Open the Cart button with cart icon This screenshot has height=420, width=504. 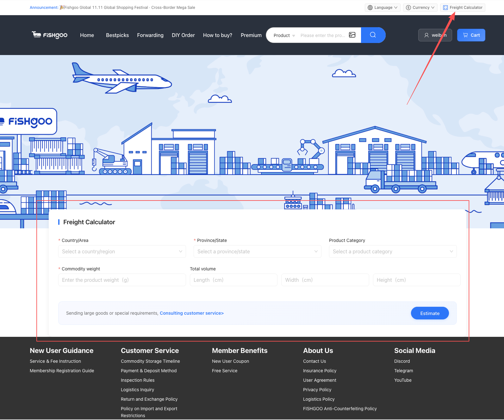tap(471, 35)
